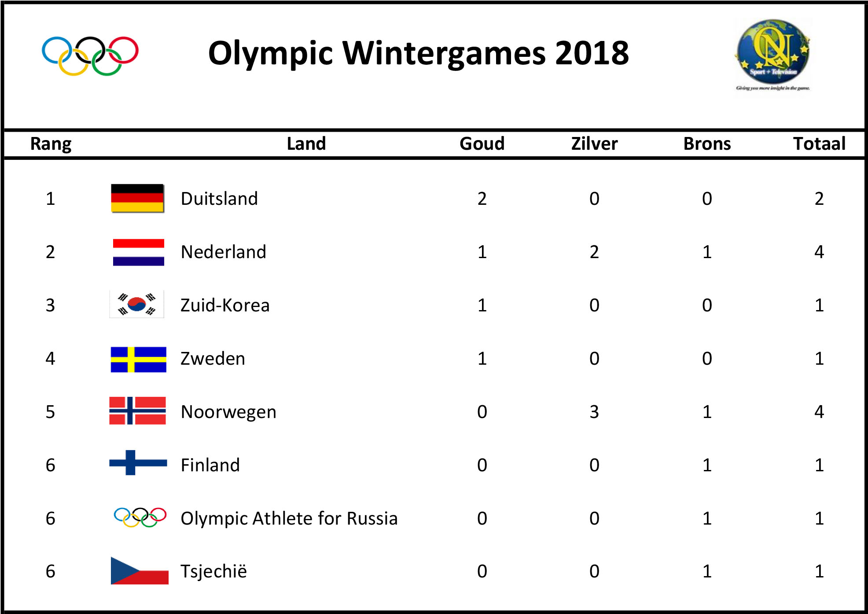Click the Brons column header
The height and width of the screenshot is (614, 868).
[x=707, y=144]
